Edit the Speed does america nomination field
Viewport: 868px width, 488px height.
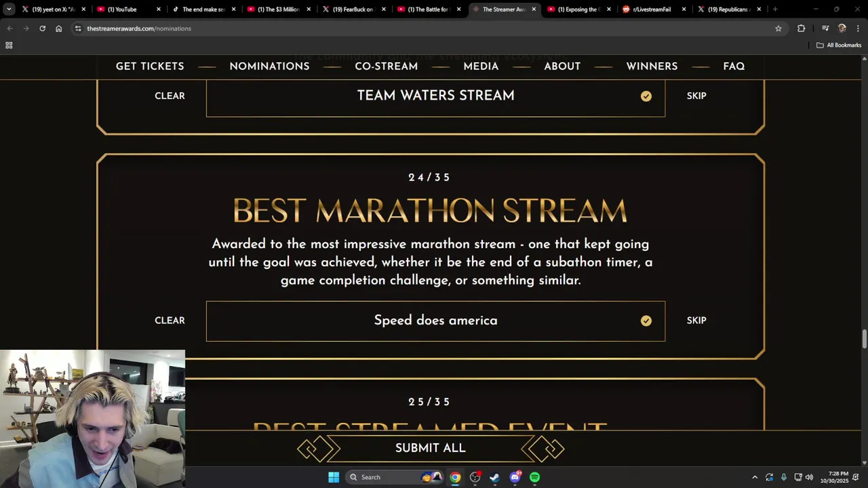point(435,321)
